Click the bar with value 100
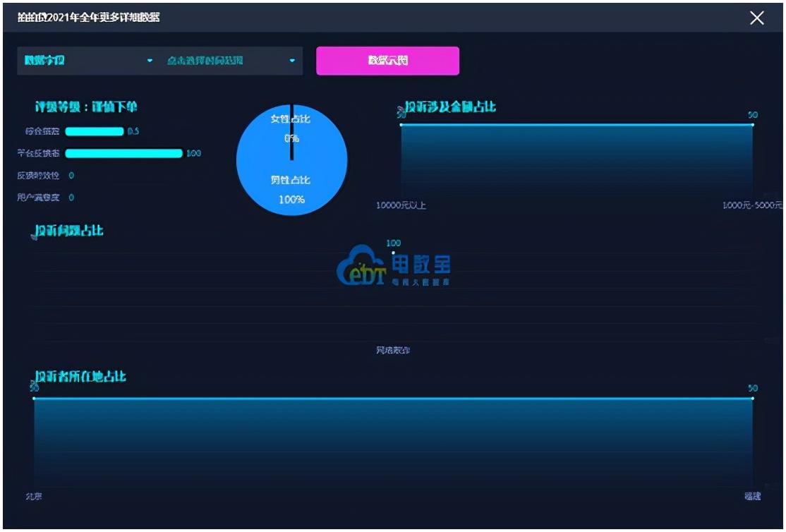 [x=123, y=153]
